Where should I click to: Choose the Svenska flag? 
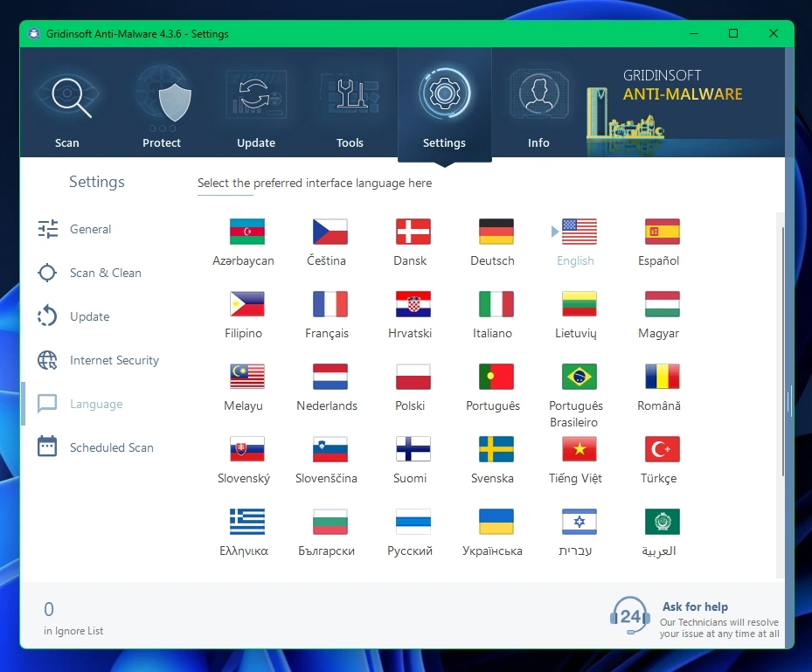(x=496, y=449)
